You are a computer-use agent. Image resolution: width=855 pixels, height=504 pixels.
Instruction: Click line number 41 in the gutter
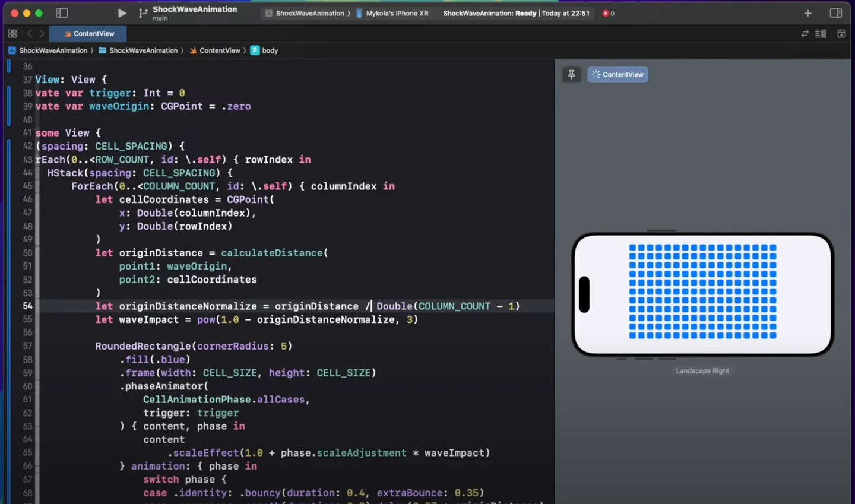tap(27, 133)
